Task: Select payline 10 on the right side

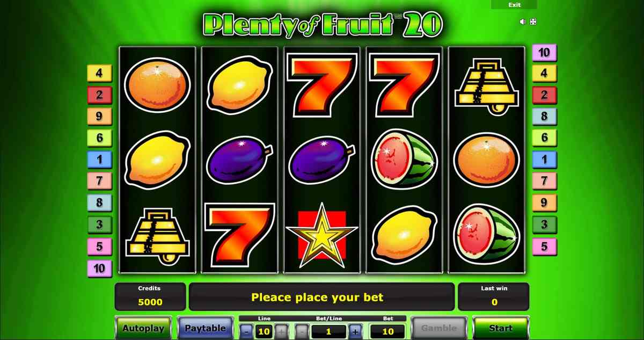Action: click(x=544, y=53)
